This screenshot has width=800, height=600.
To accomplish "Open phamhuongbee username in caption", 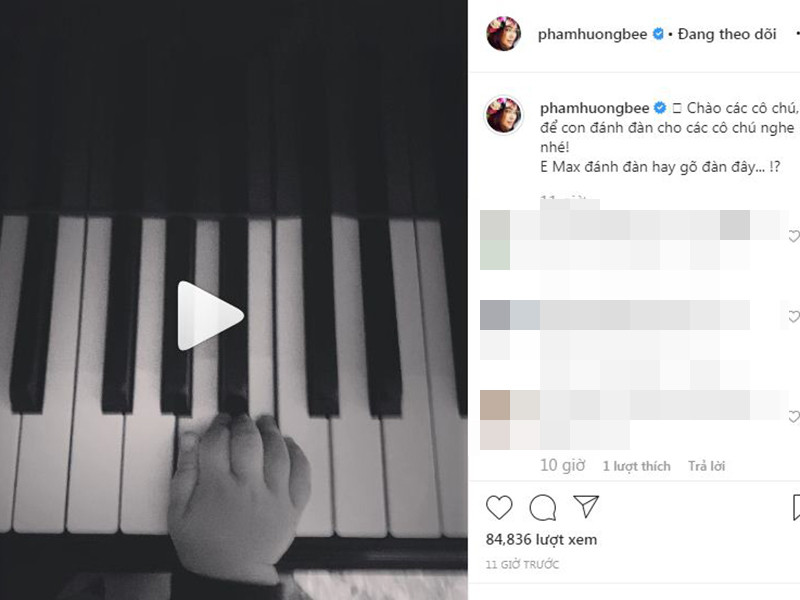I will (594, 108).
